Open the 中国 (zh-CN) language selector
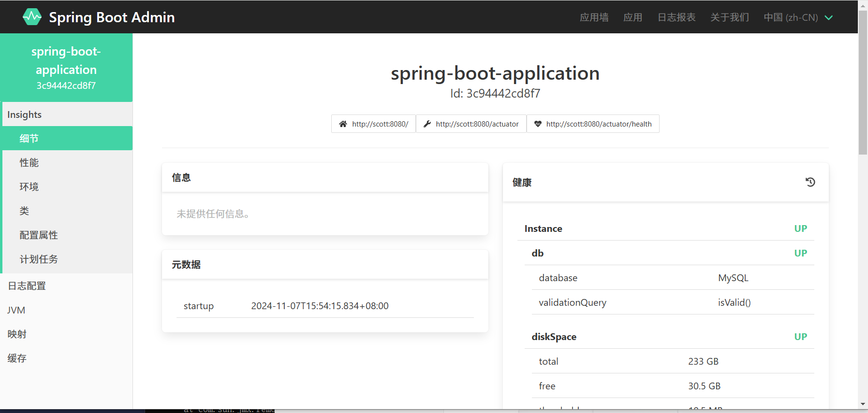The image size is (868, 413). point(798,17)
